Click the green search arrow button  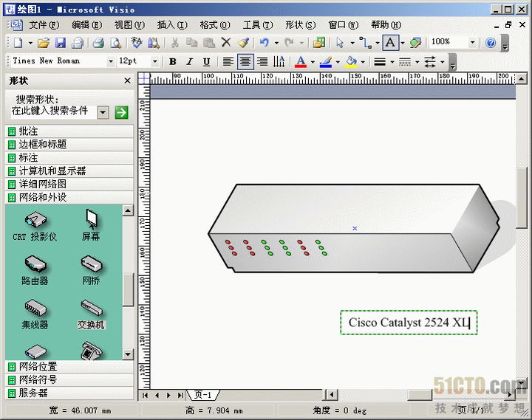pyautogui.click(x=121, y=112)
